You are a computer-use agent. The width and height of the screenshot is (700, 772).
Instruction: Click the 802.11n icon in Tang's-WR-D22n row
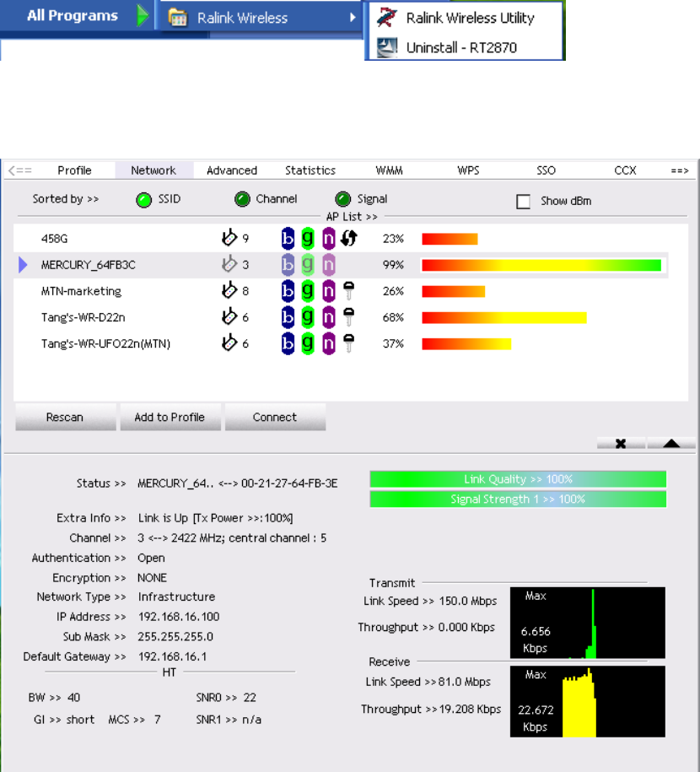tap(328, 317)
